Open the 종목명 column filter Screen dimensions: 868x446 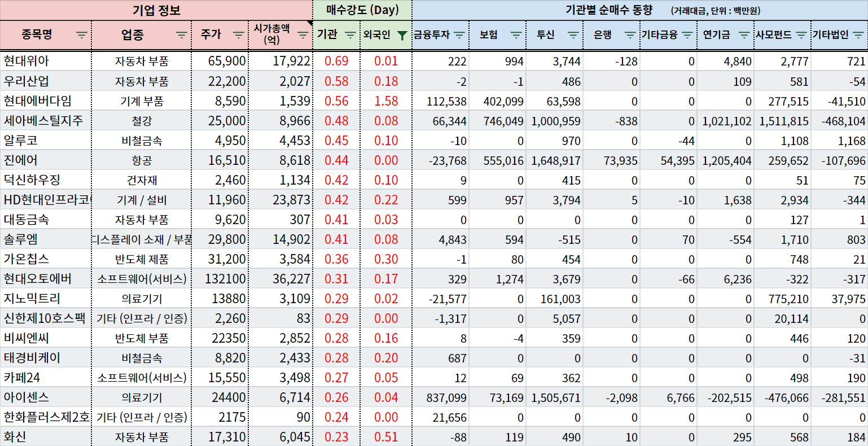tap(82, 35)
